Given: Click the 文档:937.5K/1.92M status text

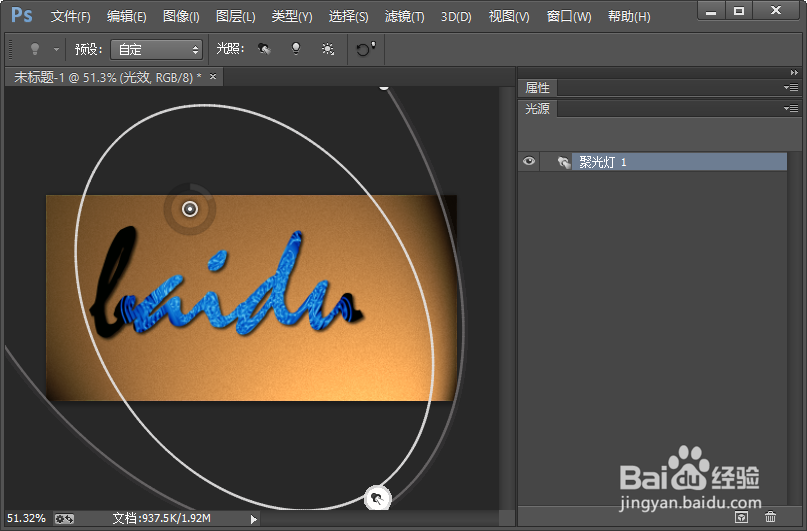Looking at the screenshot, I should pyautogui.click(x=162, y=518).
